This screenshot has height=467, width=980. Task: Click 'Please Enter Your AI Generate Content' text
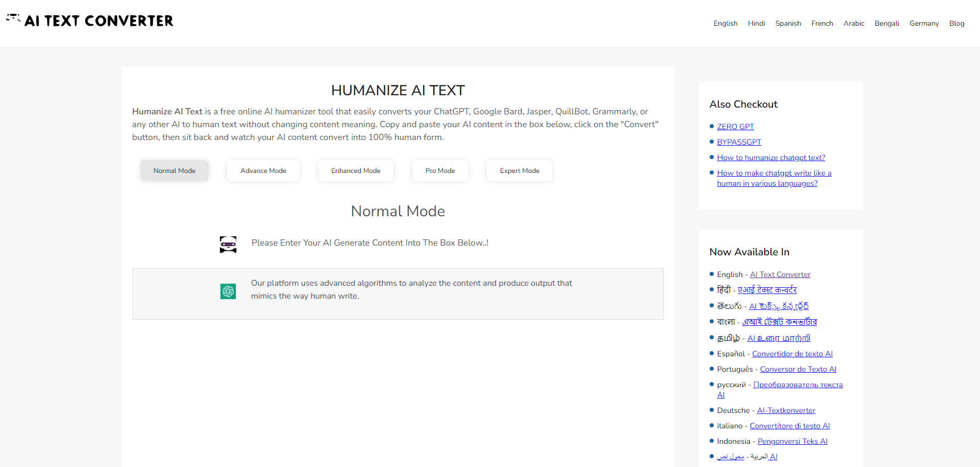click(370, 243)
